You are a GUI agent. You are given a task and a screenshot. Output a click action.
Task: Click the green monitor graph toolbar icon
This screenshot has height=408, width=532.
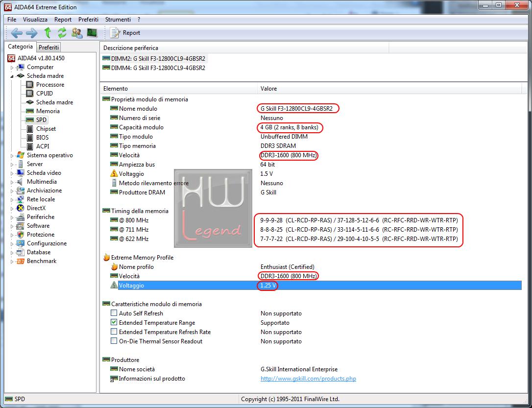click(92, 33)
